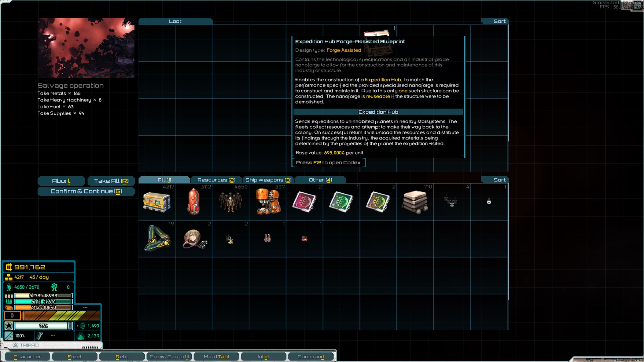Screen dimensions: 644x362
Task: Pick up the red Fuel canister stack
Action: (194, 202)
